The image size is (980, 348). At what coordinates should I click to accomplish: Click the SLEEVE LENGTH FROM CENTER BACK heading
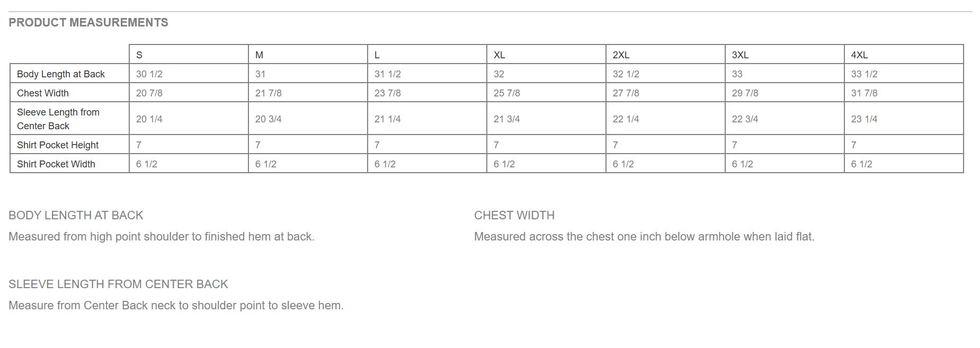click(x=118, y=284)
